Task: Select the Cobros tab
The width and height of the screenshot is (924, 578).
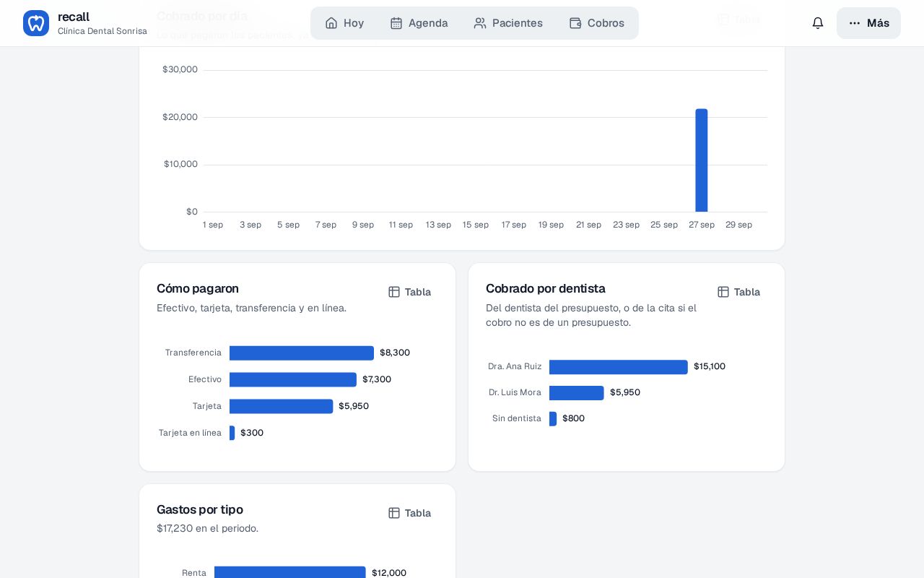Action: click(597, 23)
